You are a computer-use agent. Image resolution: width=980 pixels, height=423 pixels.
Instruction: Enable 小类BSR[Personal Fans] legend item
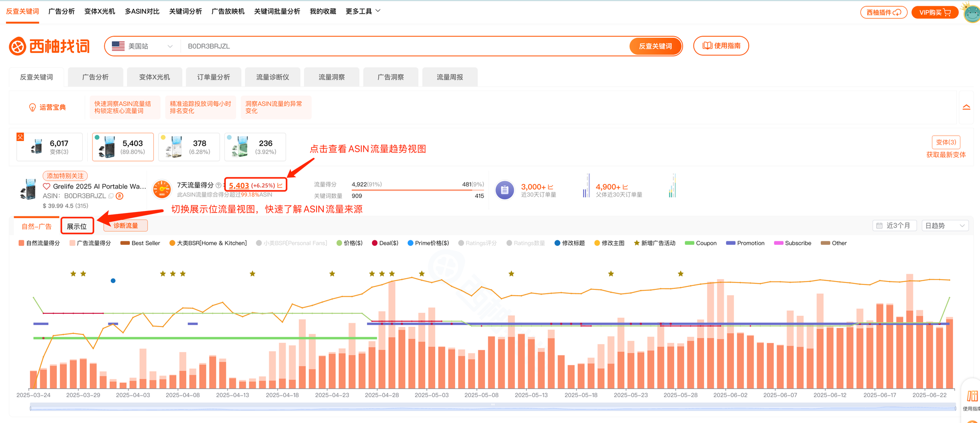[292, 243]
